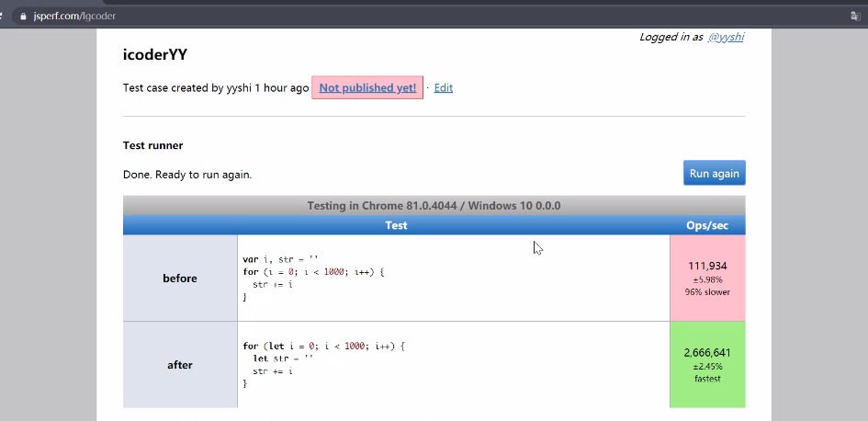868x421 pixels.
Task: Click the jsperf.com/lgcoder URL field
Action: pos(74,16)
